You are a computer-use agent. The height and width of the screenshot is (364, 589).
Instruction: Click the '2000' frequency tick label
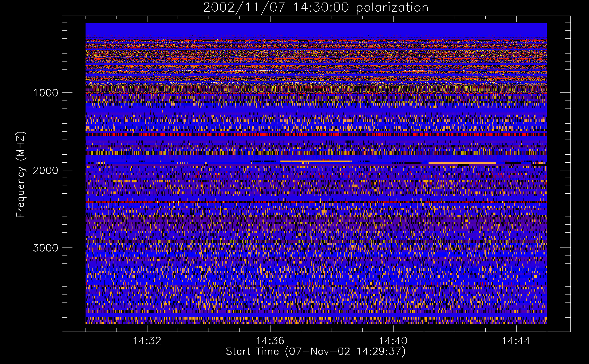click(46, 170)
